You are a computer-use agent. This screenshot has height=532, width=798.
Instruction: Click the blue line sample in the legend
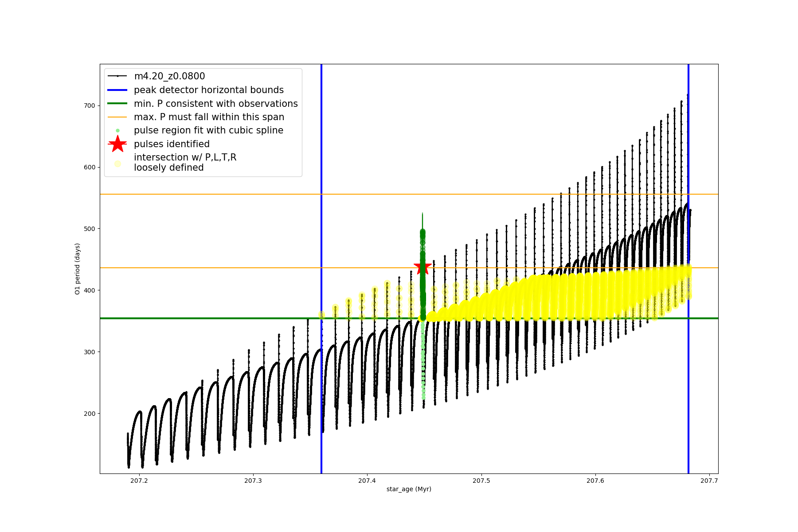click(x=117, y=90)
